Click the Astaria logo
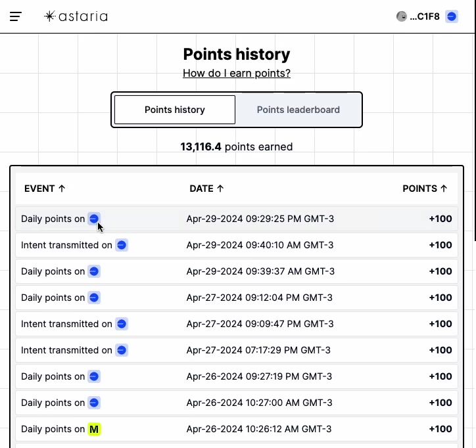 pyautogui.click(x=76, y=16)
